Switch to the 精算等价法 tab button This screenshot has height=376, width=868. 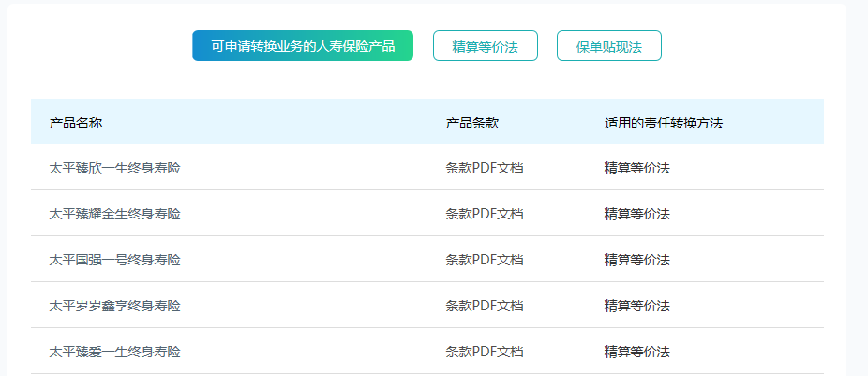(485, 46)
